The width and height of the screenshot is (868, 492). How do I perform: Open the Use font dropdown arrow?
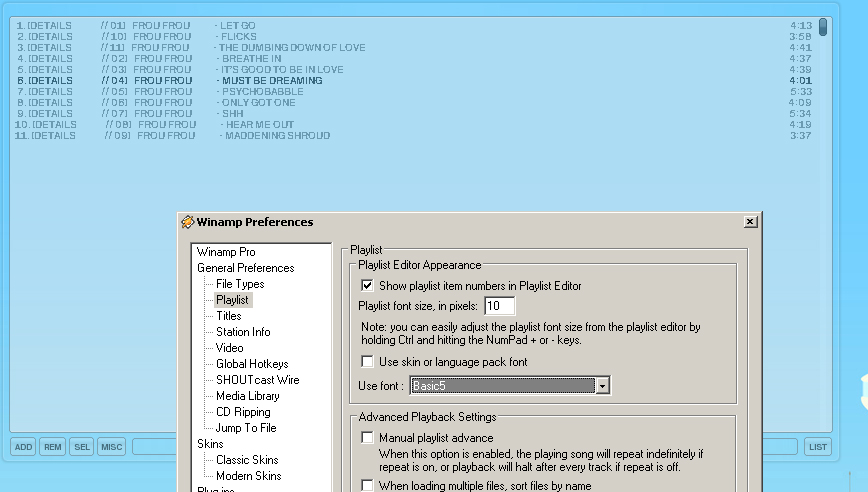point(603,386)
